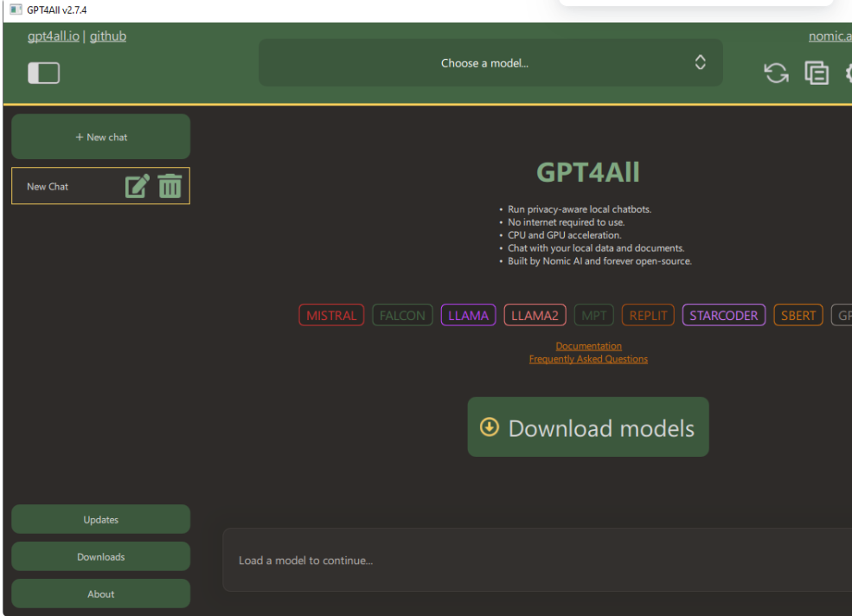Screen dimensions: 852x616
Task: Select the New Chat conversation
Action: coord(100,186)
